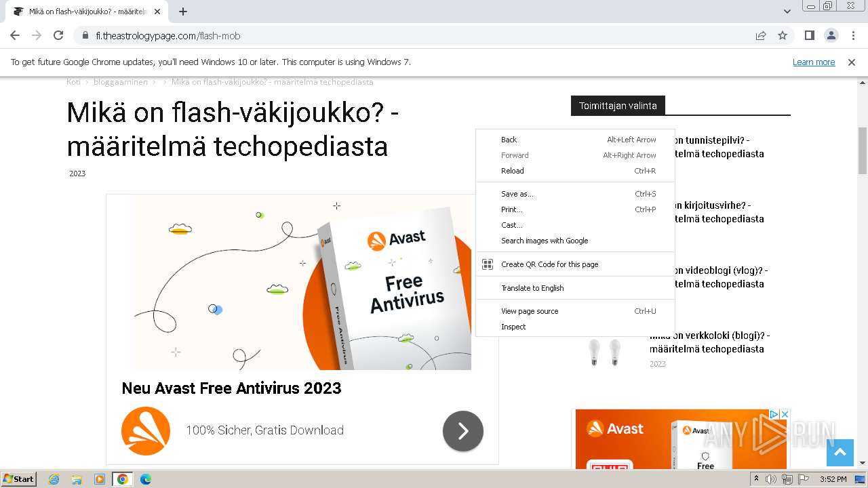The width and height of the screenshot is (868, 488).
Task: Open Neu Avast Free Antivirus 2023 headline
Action: tap(231, 388)
